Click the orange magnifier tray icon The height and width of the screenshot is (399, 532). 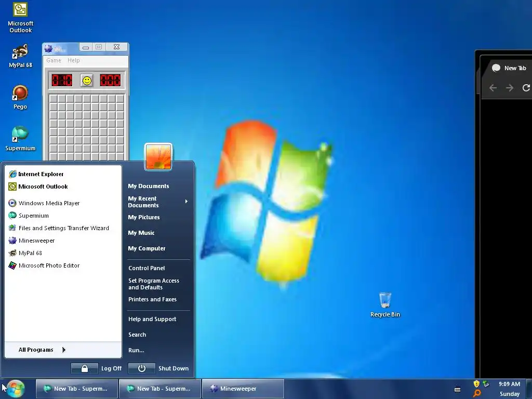point(477,394)
